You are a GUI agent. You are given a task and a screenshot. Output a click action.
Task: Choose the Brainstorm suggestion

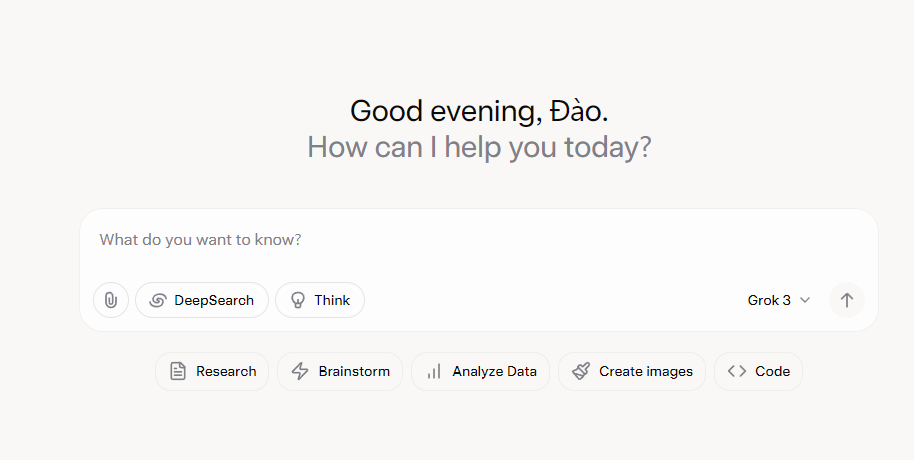[340, 371]
